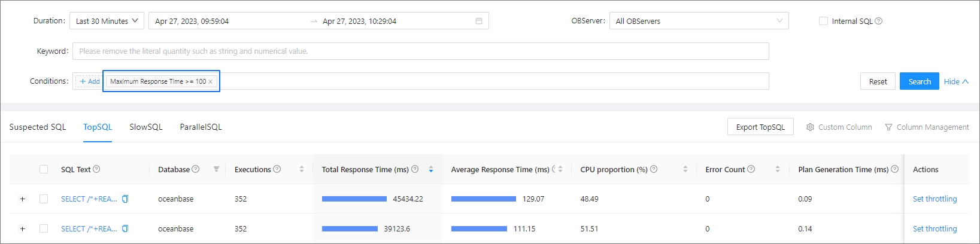Screen dimensions: 980x244
Task: Click help icon next to SQL Text header
Action: [96, 169]
